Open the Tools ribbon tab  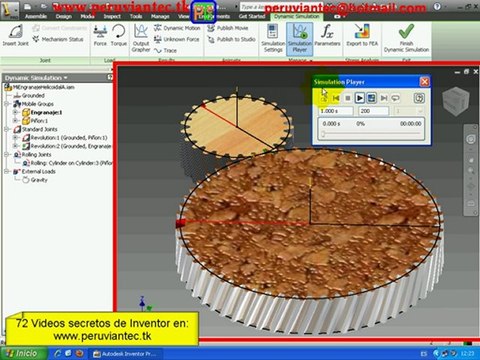pos(136,16)
